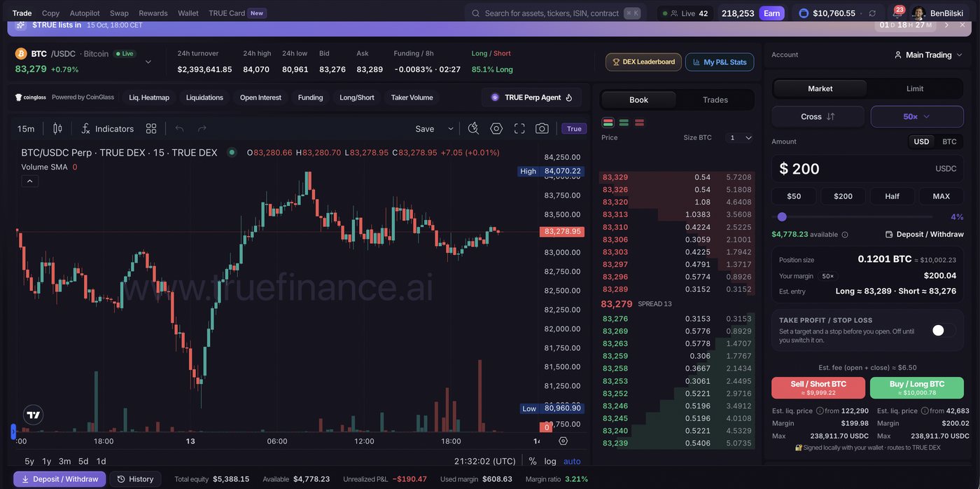
Task: Click the Sell / Short BTC button
Action: pos(818,387)
